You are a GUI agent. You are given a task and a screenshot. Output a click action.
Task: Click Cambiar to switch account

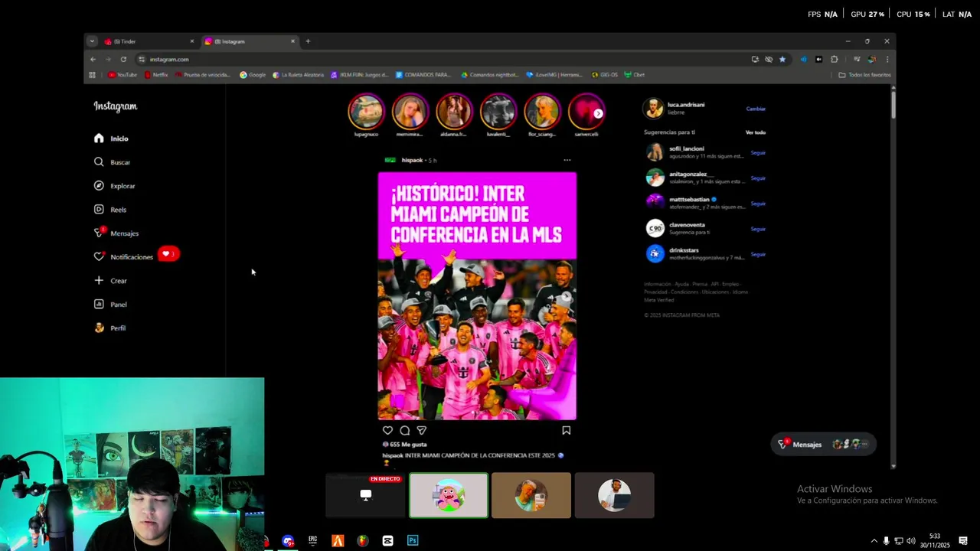pos(756,109)
